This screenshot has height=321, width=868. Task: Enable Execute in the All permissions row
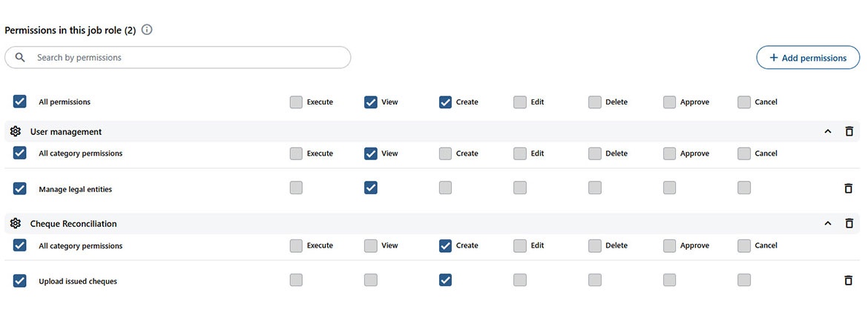tap(296, 102)
